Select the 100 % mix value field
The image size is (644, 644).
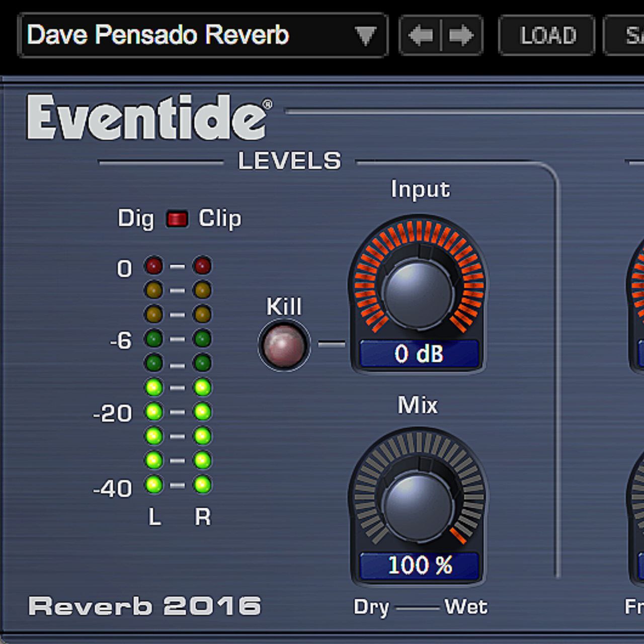pos(419,566)
